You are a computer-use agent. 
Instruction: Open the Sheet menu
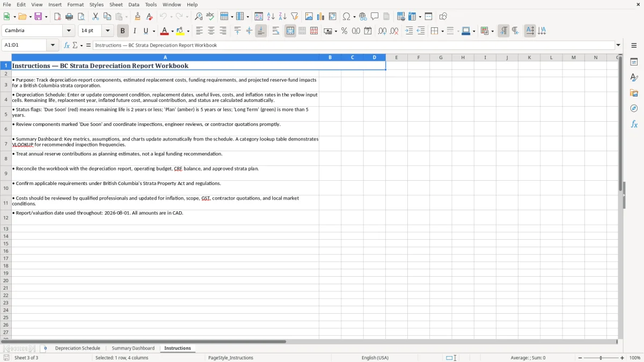pyautogui.click(x=116, y=4)
